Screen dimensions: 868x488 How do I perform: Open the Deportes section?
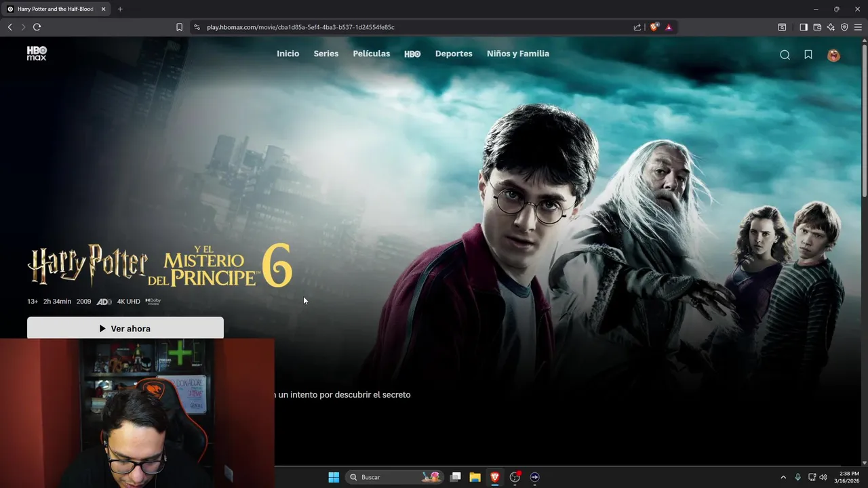tap(454, 54)
